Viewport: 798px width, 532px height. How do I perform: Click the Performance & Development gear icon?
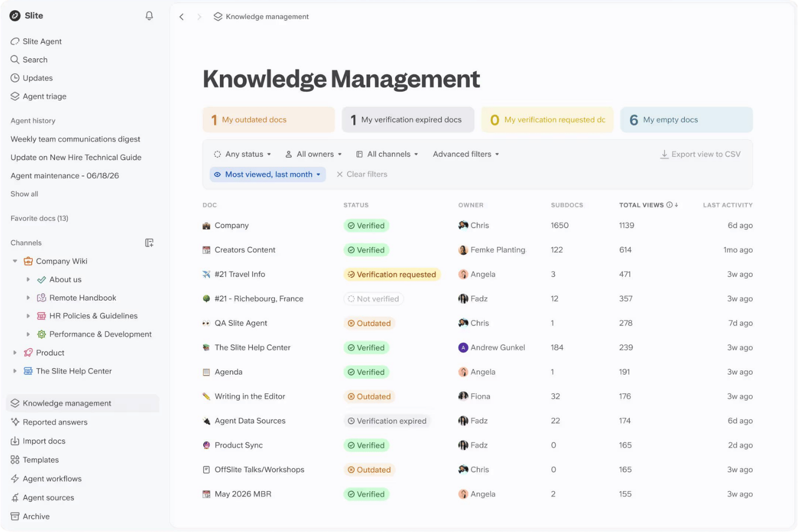(42, 334)
